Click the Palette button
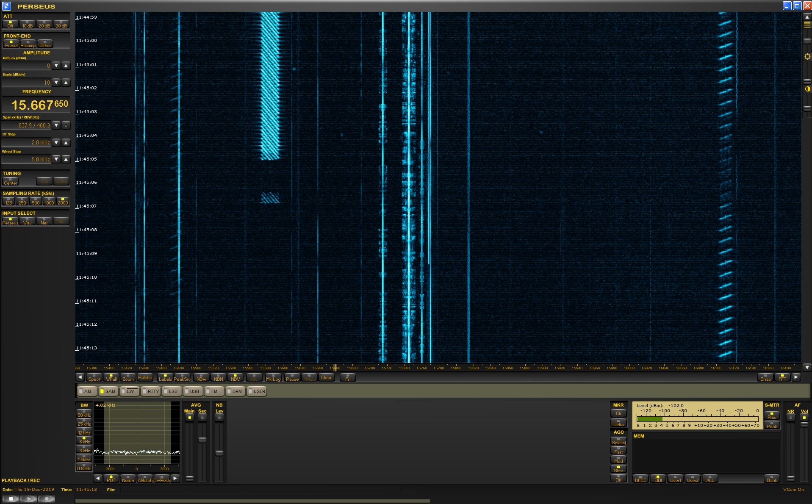This screenshot has width=812, height=504. click(x=145, y=377)
